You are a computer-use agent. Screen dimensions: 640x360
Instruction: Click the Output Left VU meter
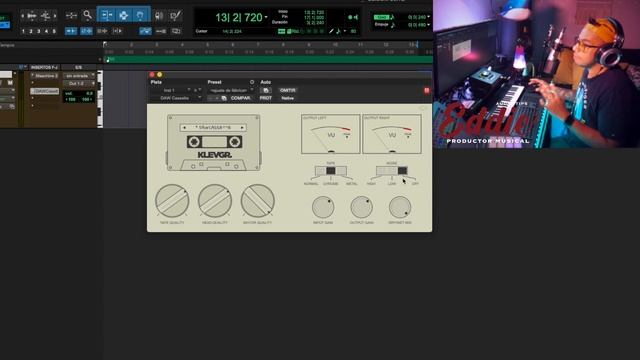point(331,134)
